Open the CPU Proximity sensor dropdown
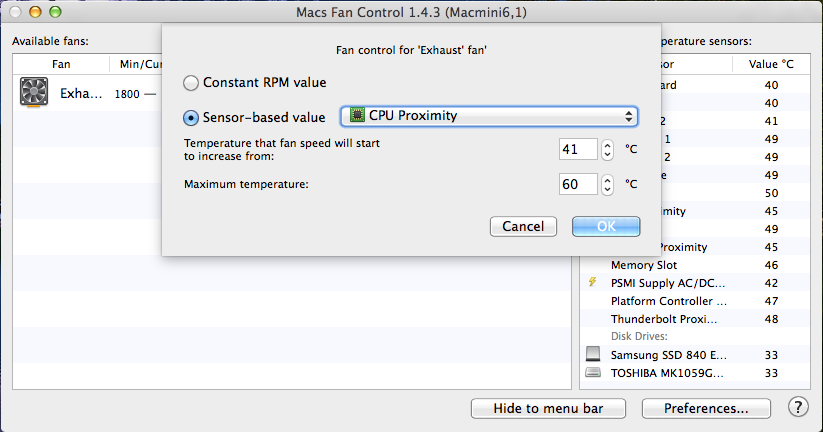Viewport: 823px width, 432px height. pos(489,116)
